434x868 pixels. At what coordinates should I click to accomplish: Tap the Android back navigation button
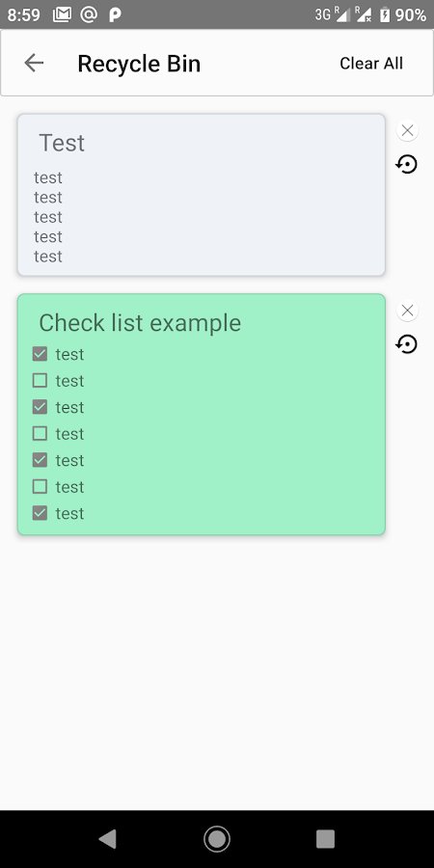(108, 839)
